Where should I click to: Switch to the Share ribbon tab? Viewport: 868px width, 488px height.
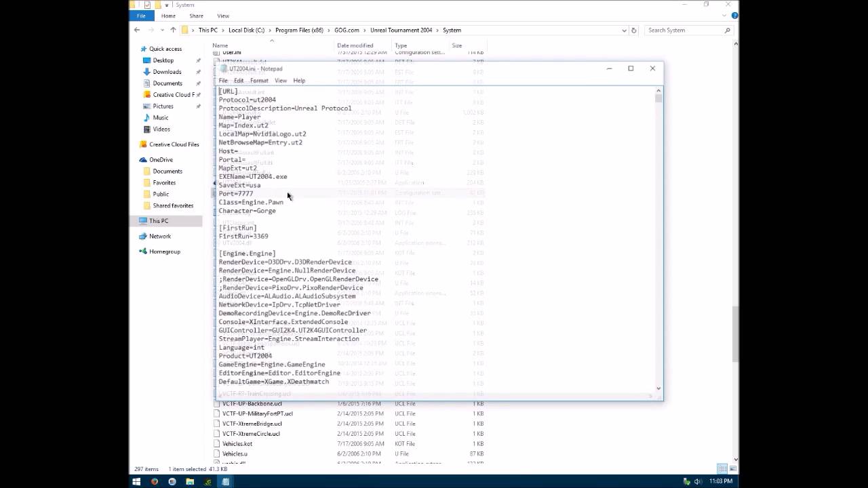[196, 16]
